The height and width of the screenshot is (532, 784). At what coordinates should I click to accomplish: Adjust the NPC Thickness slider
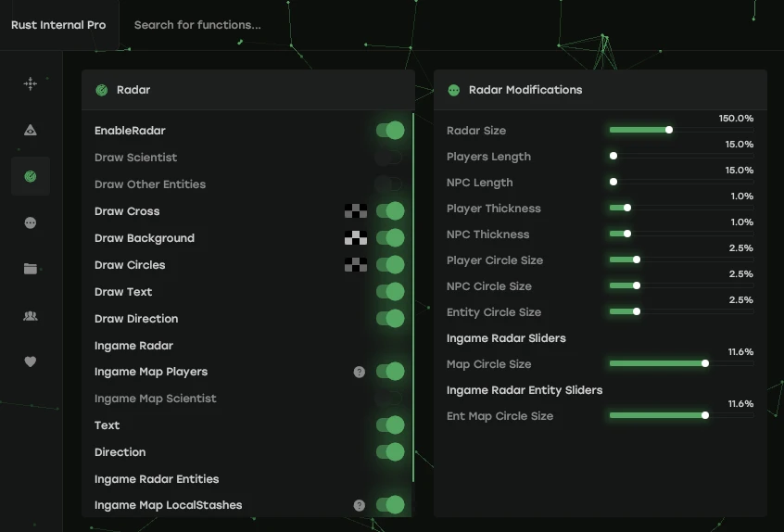click(681, 234)
